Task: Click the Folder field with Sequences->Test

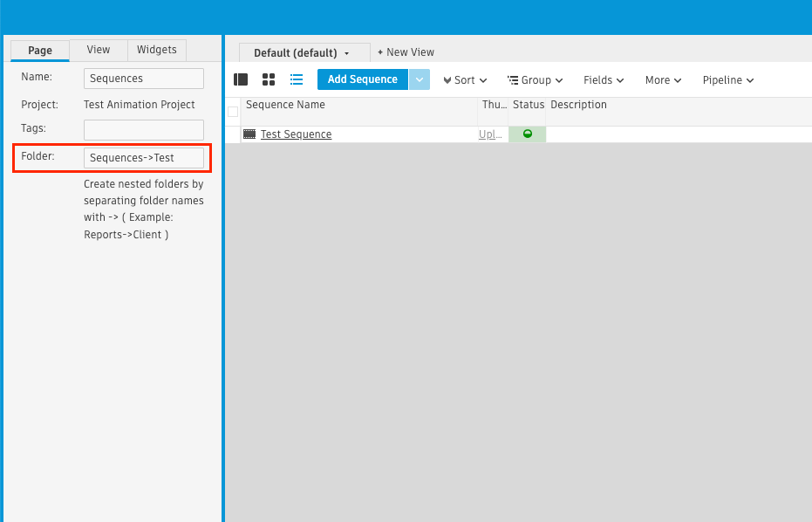Action: coord(143,158)
